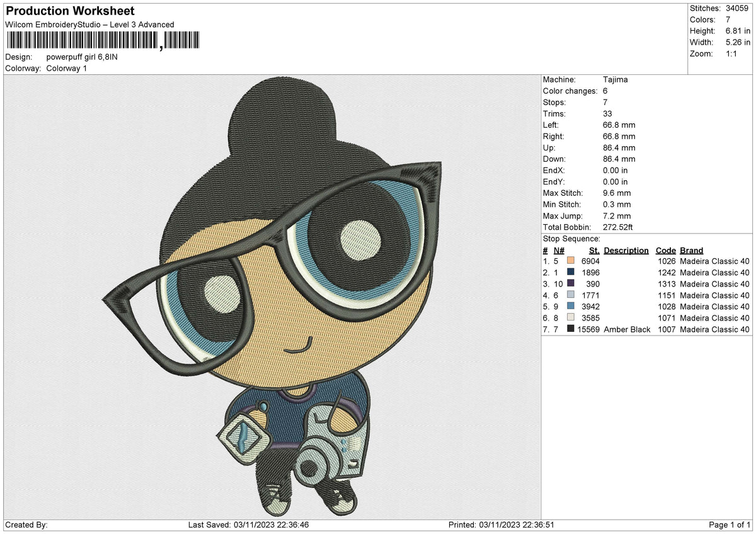Click the "Down:" label in machine info
Image resolution: width=756 pixels, height=534 pixels.
pos(554,159)
